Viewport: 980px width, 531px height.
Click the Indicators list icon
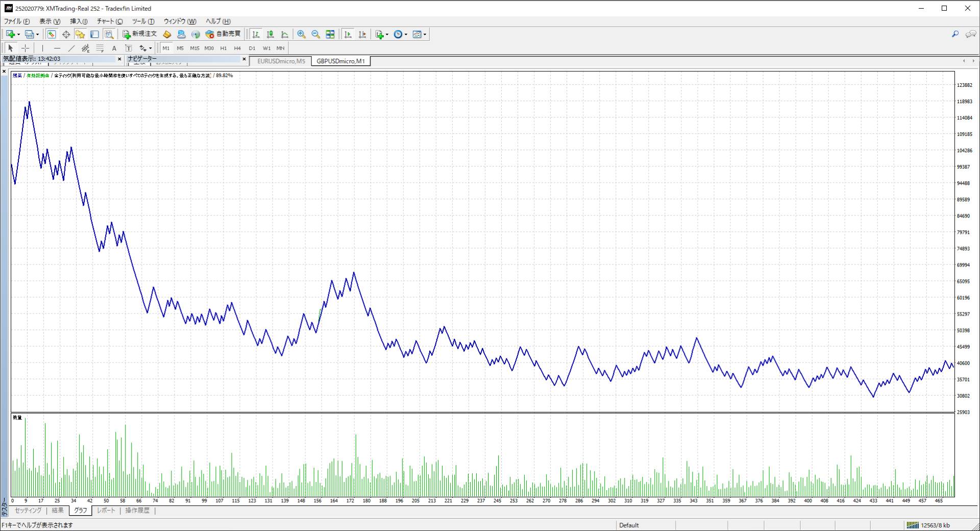(x=379, y=34)
